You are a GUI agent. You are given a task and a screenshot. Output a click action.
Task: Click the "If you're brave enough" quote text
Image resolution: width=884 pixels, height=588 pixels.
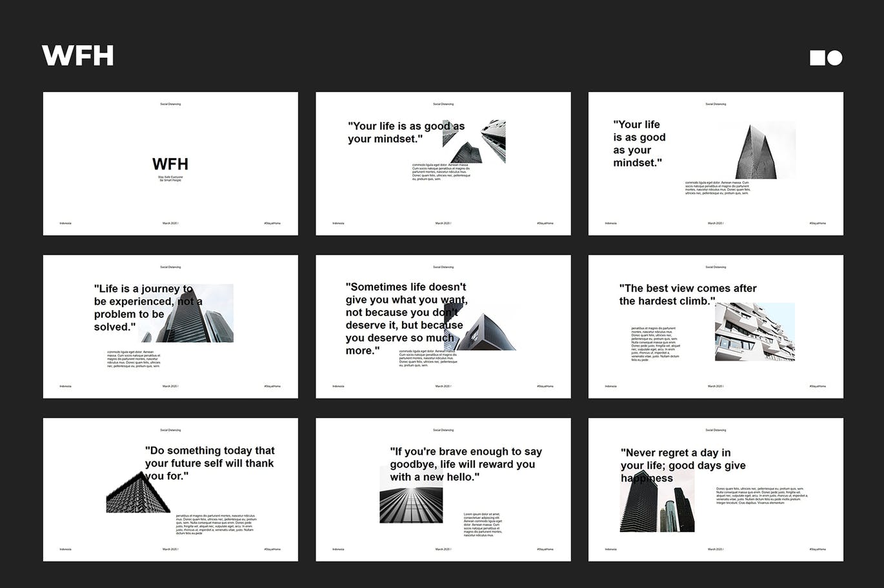(x=465, y=464)
